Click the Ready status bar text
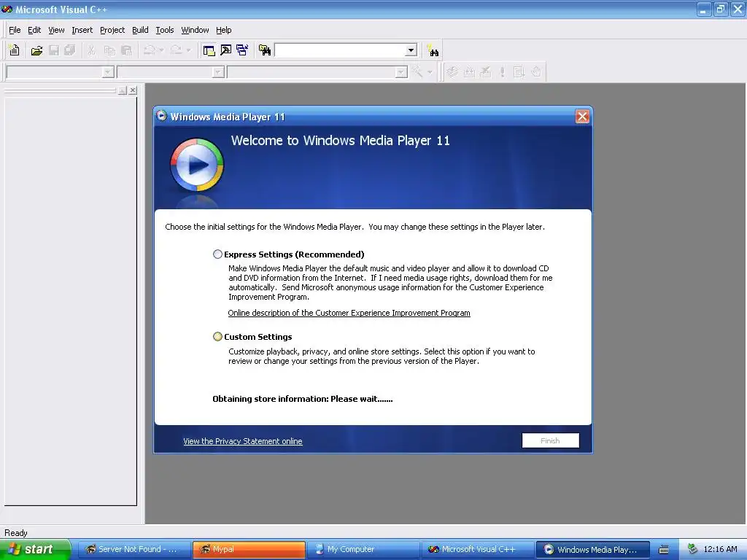Screen dimensions: 747x560 [x=16, y=533]
